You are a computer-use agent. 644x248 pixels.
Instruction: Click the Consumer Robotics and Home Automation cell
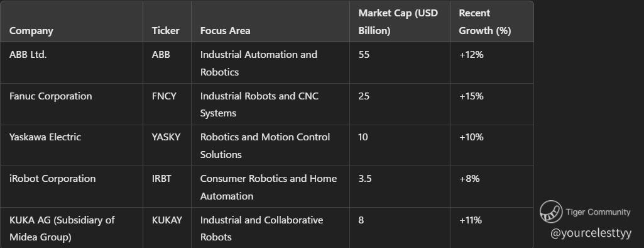coord(269,187)
